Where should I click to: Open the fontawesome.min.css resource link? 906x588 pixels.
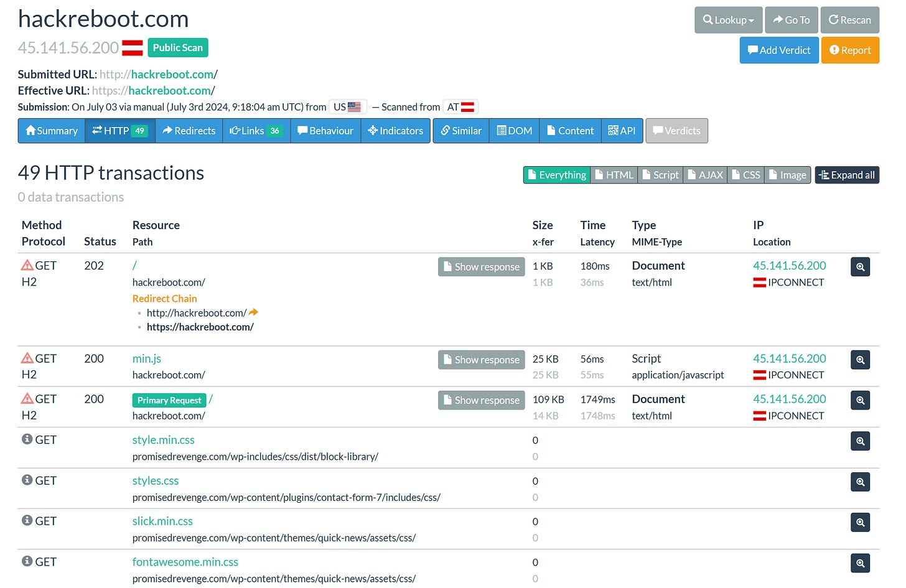[x=185, y=562]
